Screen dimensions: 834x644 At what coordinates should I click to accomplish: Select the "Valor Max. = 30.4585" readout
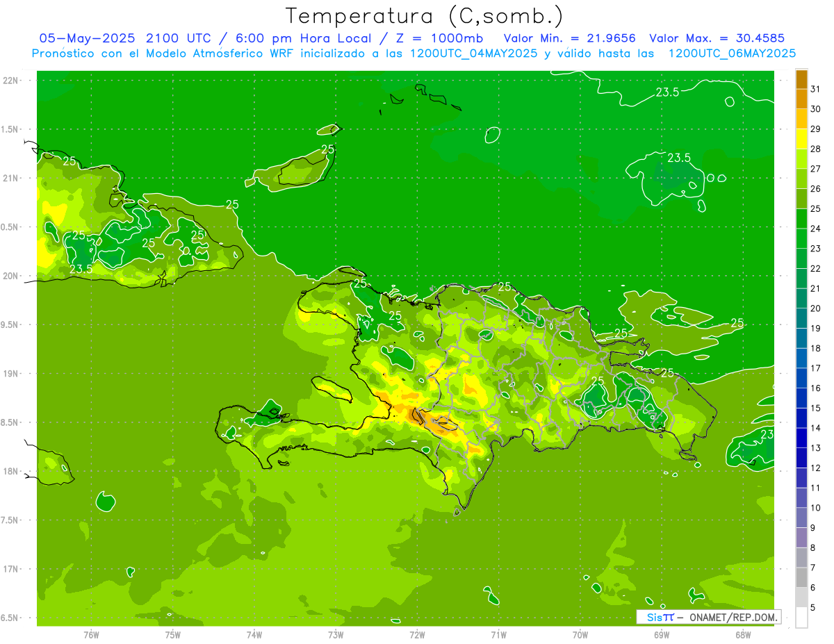tap(717, 38)
